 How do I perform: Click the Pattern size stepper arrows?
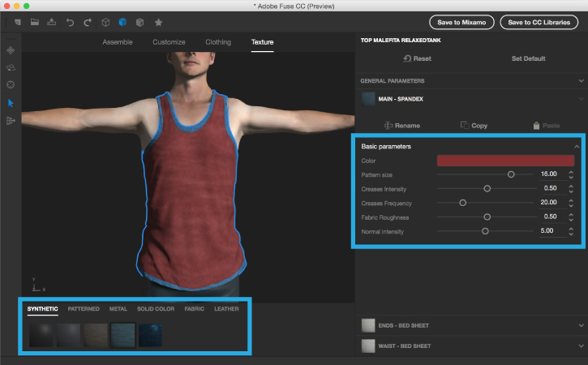tap(571, 174)
